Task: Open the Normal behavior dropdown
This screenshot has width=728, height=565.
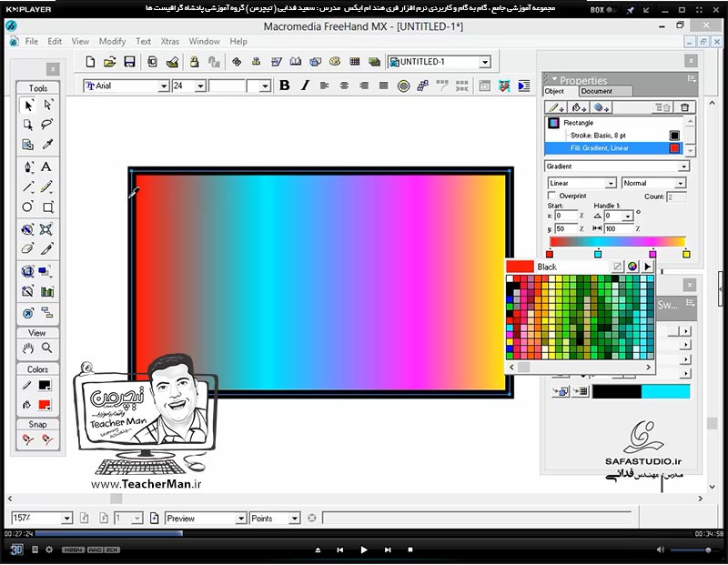Action: pyautogui.click(x=680, y=184)
